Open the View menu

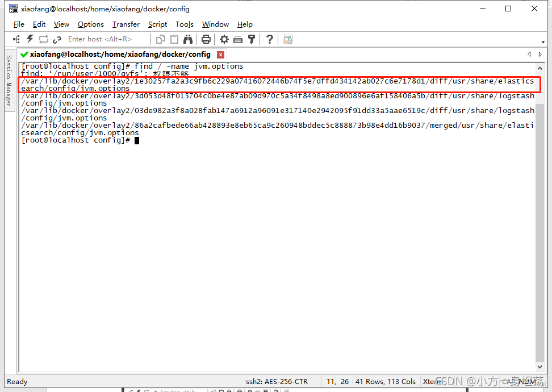(x=61, y=24)
